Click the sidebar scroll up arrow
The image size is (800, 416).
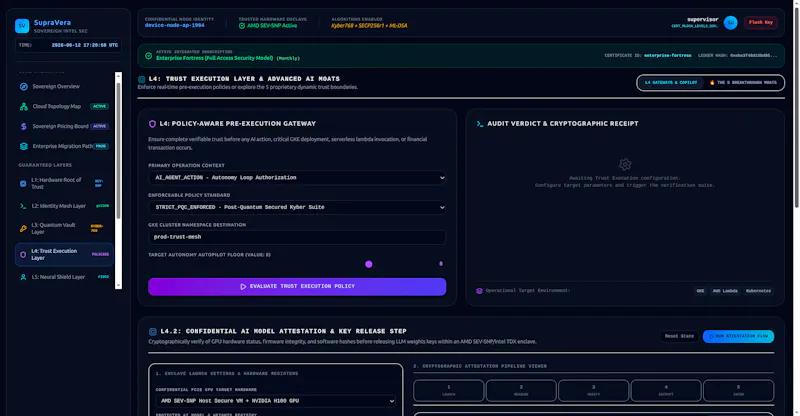click(x=118, y=76)
